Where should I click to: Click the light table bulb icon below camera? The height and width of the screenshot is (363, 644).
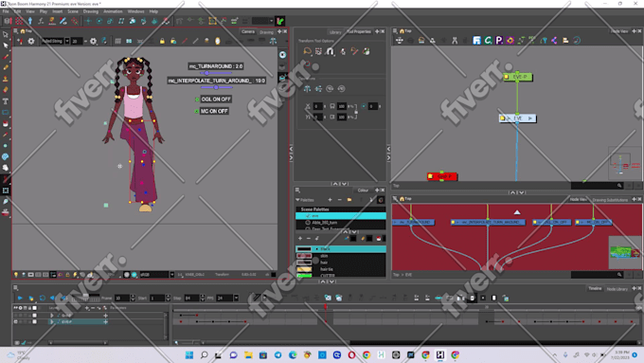tap(16, 275)
